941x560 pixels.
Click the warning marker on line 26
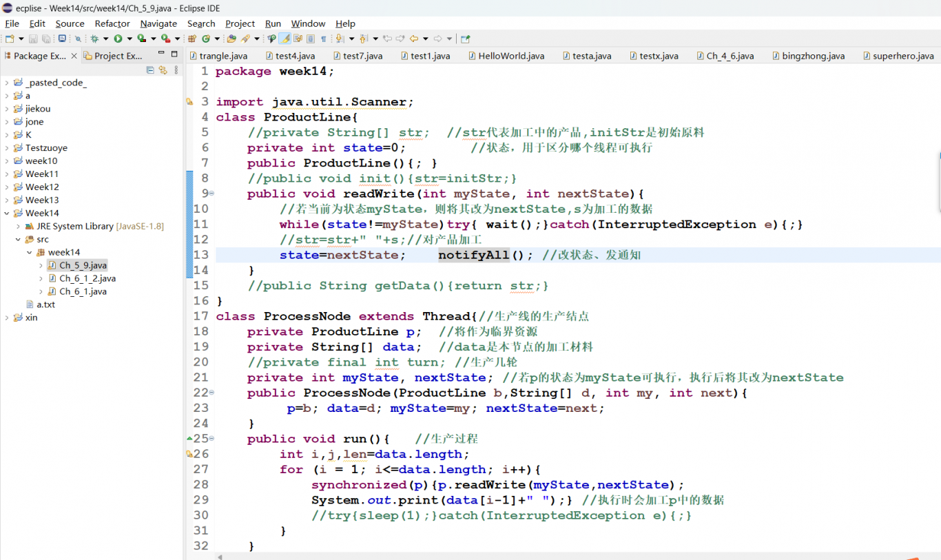(189, 454)
